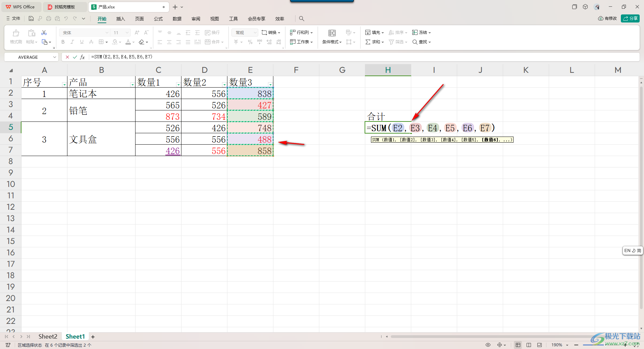Open Conditional Formatting (条件格式) menu

pyautogui.click(x=332, y=37)
